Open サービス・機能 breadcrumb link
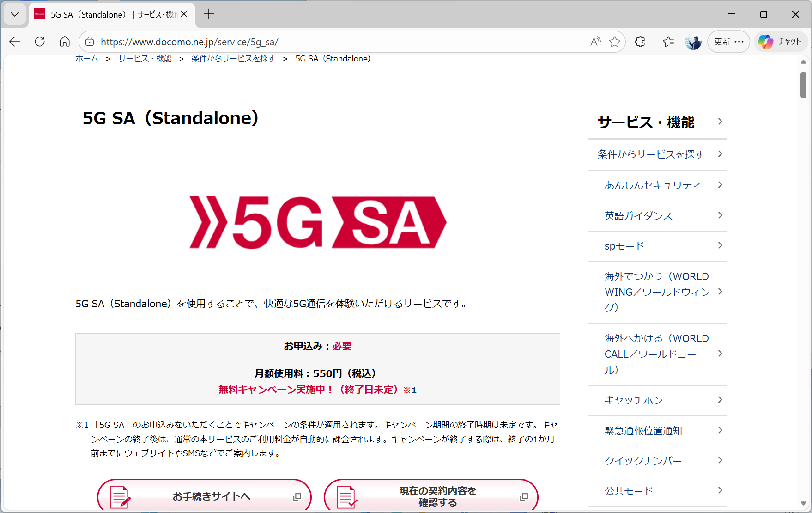The width and height of the screenshot is (812, 513). click(x=145, y=59)
